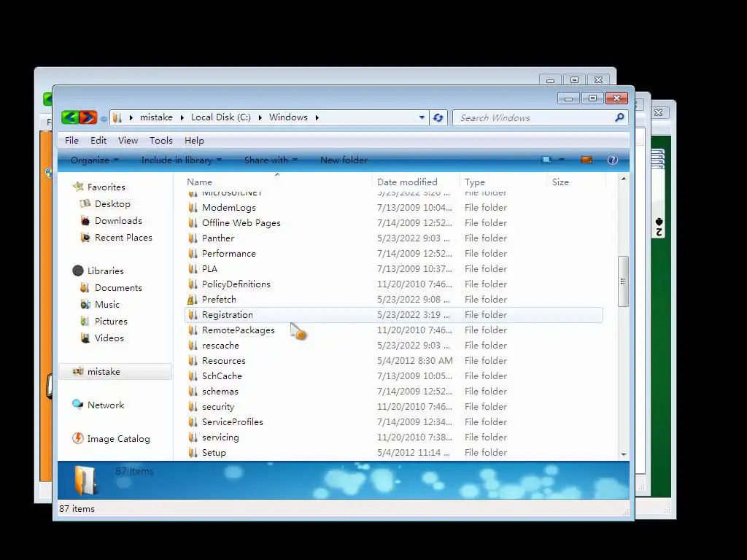Toggle the preview pane icon

click(x=587, y=160)
